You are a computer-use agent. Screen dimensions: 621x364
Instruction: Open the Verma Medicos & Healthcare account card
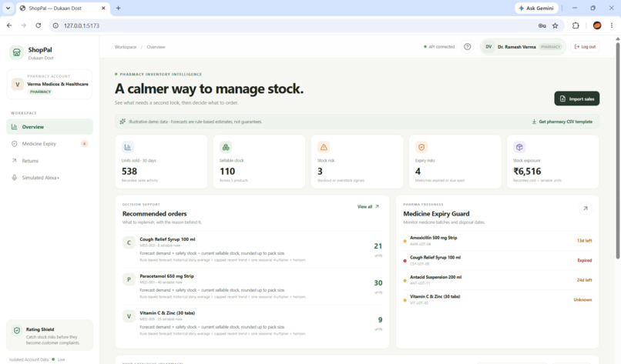pyautogui.click(x=49, y=85)
